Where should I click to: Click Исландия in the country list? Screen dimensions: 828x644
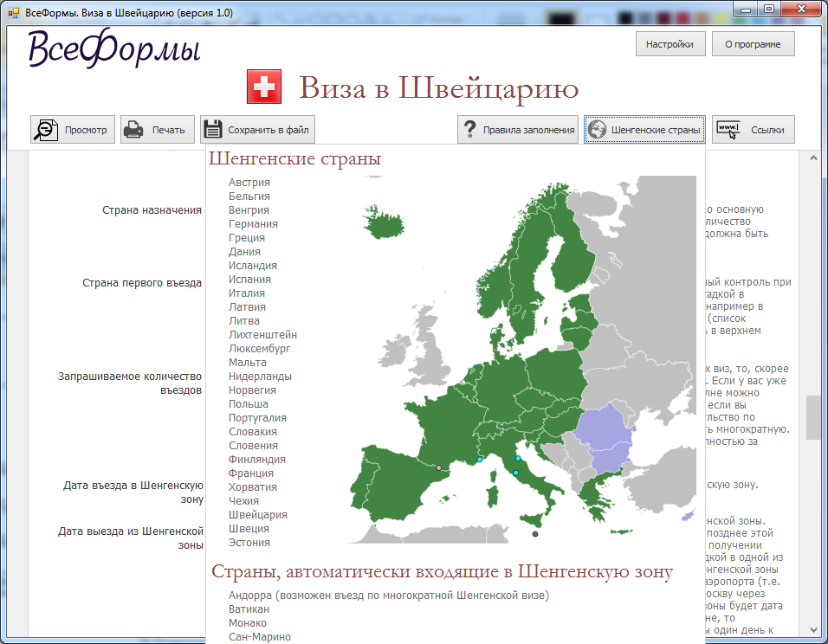point(252,266)
